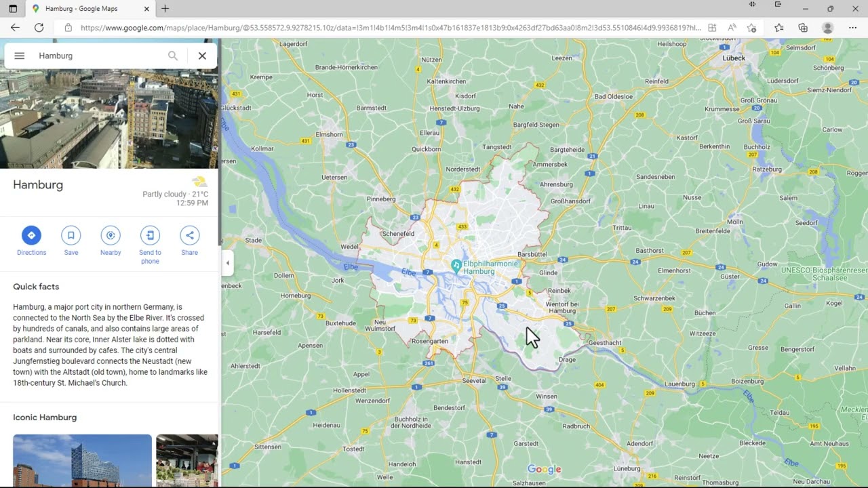868x488 pixels.
Task: Select Henstedt-Ulzburg on the map
Action: (454, 108)
